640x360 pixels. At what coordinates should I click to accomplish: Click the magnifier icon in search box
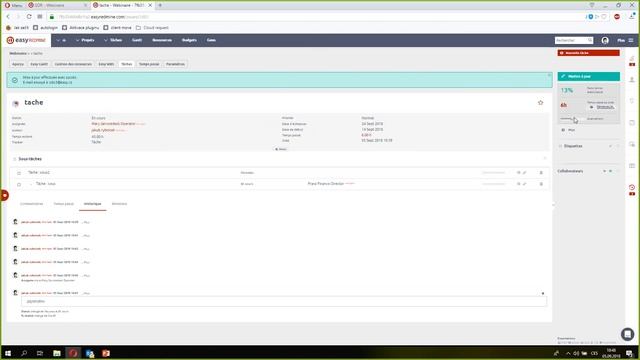coord(590,40)
